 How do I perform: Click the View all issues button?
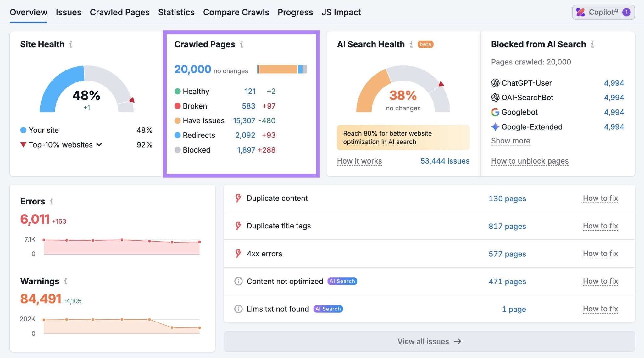point(429,341)
